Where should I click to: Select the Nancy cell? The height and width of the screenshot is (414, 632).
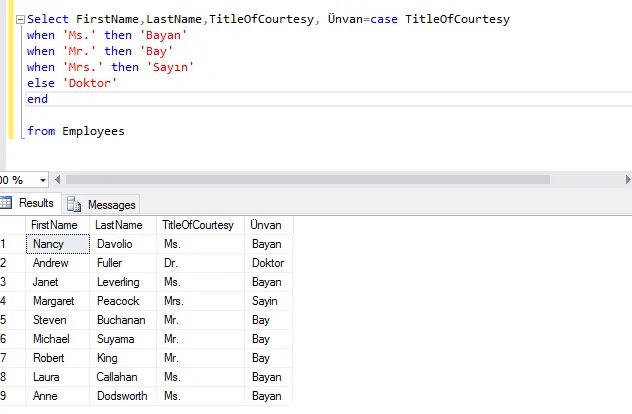coord(58,244)
